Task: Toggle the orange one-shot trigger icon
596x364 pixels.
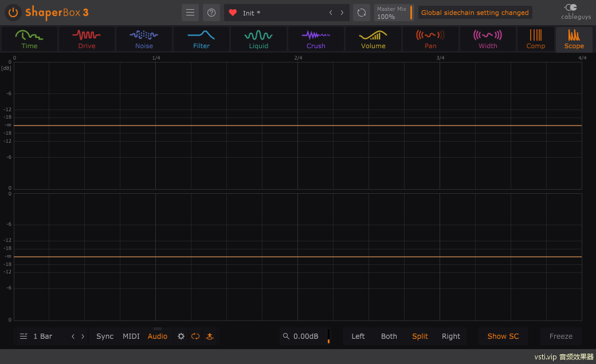Action: [x=209, y=336]
